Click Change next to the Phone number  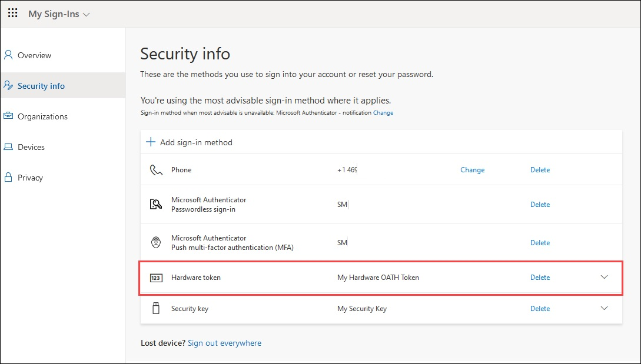click(x=473, y=169)
